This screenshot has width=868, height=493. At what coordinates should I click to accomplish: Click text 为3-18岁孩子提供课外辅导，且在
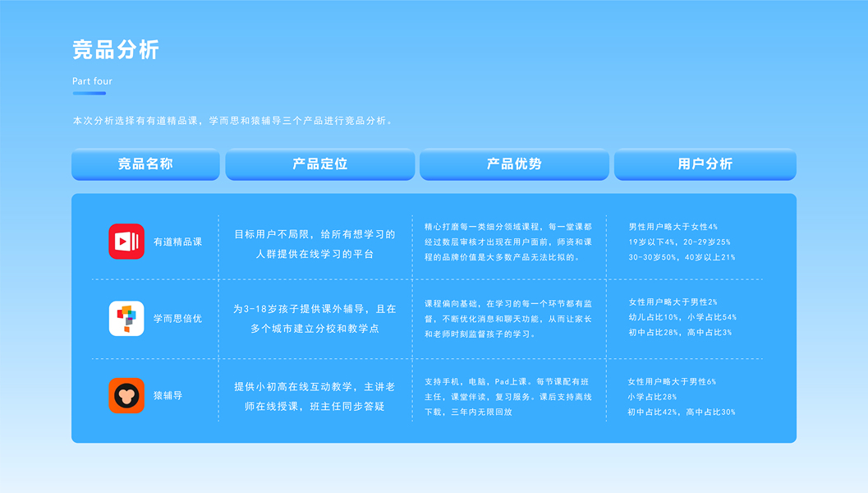coord(315,309)
